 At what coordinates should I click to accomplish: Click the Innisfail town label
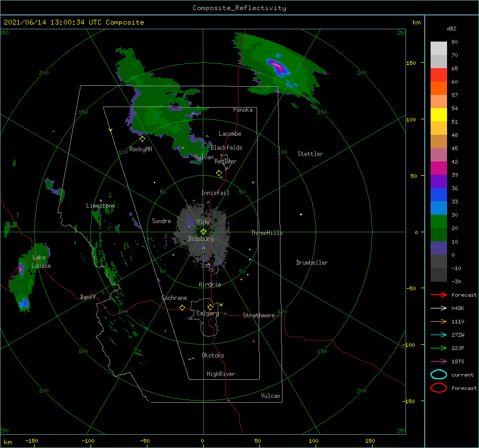[x=215, y=193]
